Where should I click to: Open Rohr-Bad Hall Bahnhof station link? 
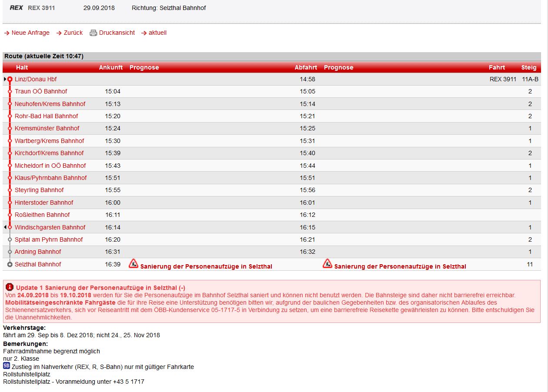tap(47, 116)
